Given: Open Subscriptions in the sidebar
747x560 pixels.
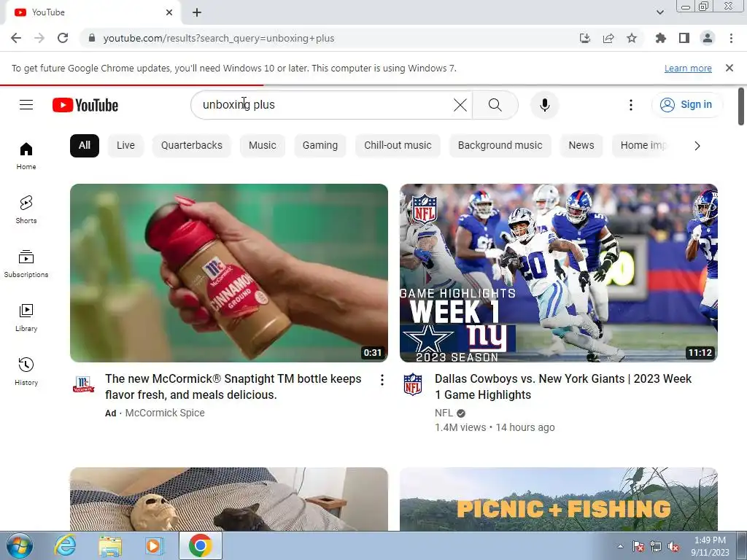Looking at the screenshot, I should (x=26, y=263).
